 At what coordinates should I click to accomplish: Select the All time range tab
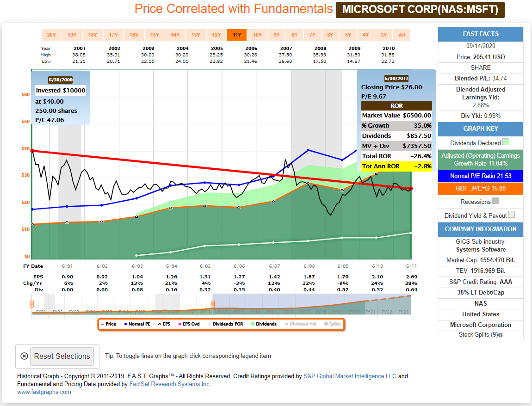pyautogui.click(x=402, y=35)
